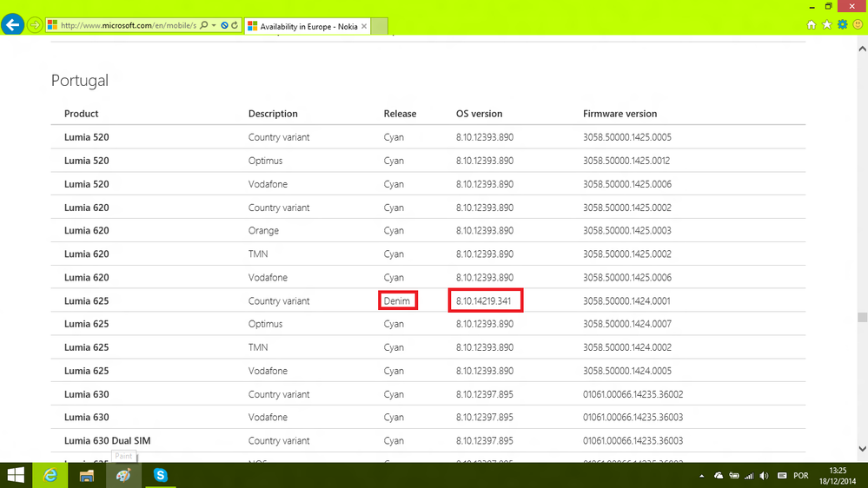
Task: Open the Windows Start button
Action: [17, 475]
